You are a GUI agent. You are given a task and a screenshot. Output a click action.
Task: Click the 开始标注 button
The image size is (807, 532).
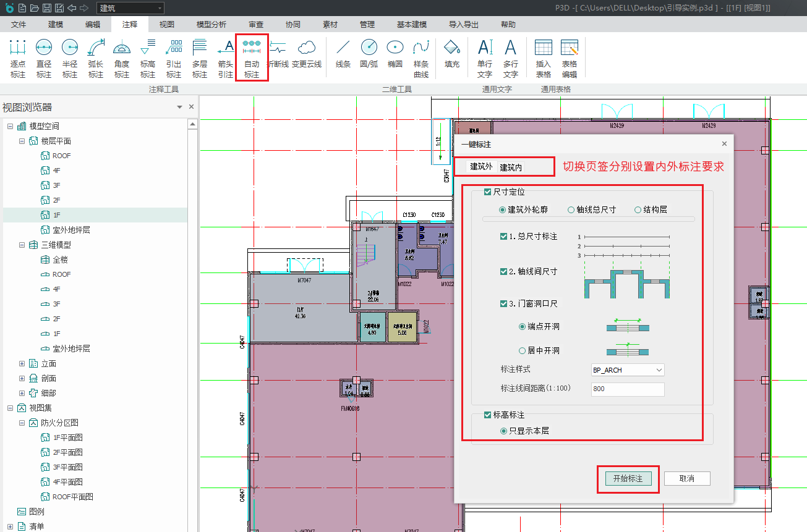pyautogui.click(x=628, y=479)
